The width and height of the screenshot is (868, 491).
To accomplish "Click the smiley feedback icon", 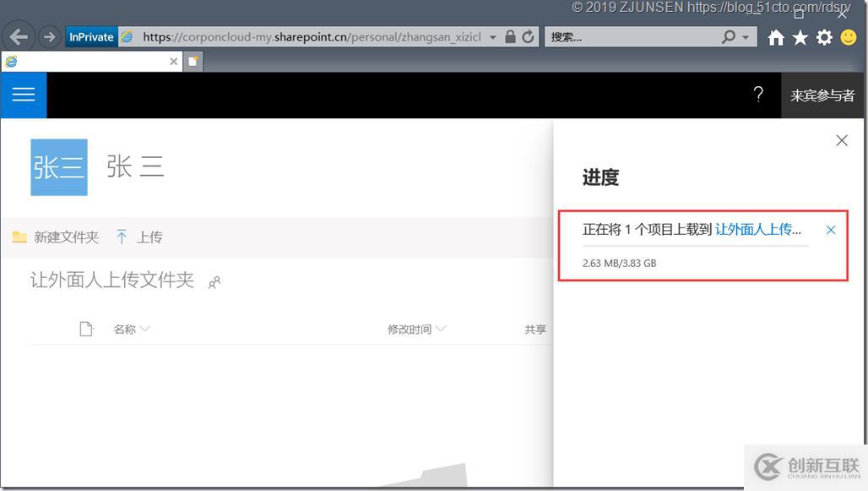I will [848, 37].
